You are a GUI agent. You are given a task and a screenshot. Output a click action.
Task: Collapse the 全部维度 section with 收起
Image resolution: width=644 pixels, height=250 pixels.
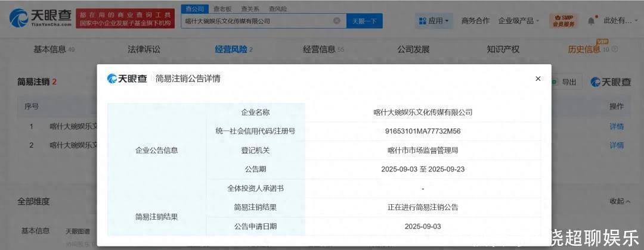620,201
